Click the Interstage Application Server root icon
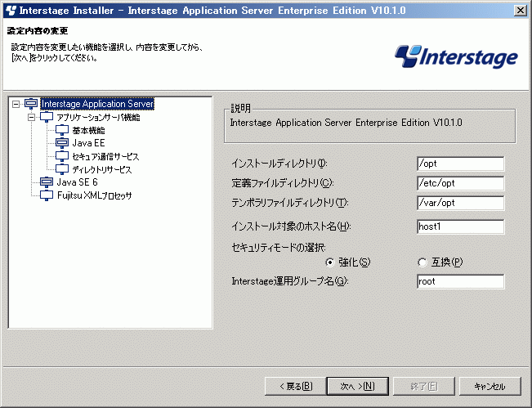 tap(31, 104)
